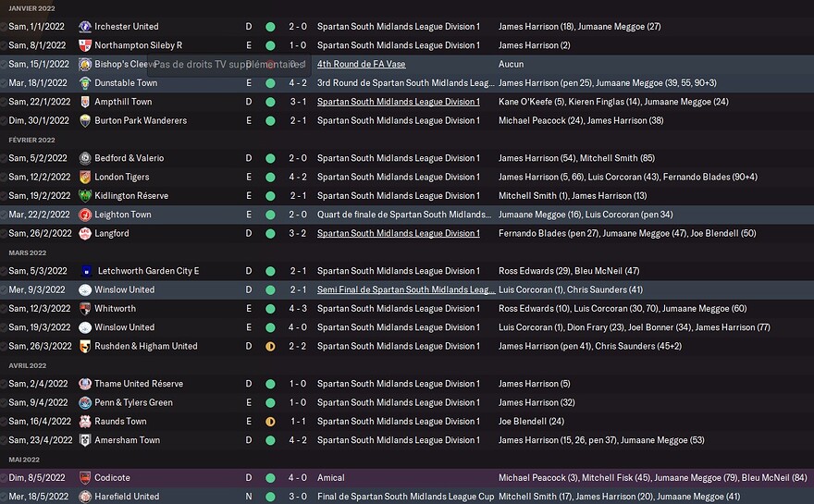The image size is (814, 504).
Task: Click the Codicote club badge
Action: point(85,478)
